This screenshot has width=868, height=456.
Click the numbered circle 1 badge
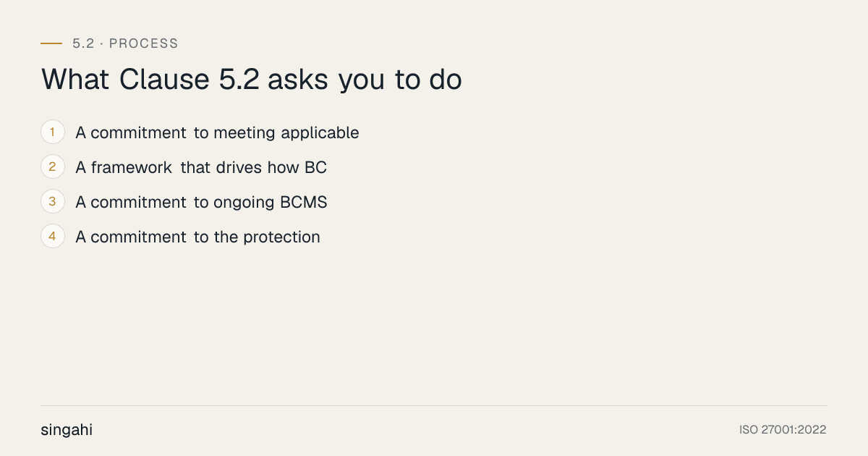pos(53,132)
